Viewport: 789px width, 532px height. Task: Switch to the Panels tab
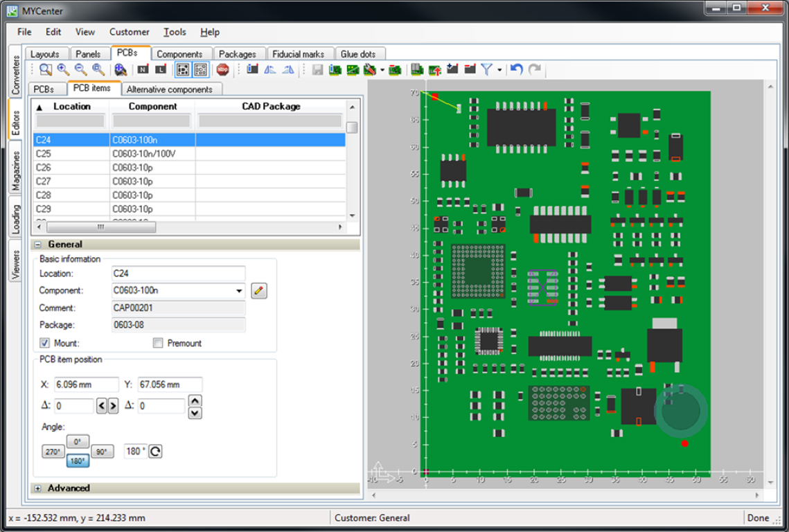[x=88, y=54]
